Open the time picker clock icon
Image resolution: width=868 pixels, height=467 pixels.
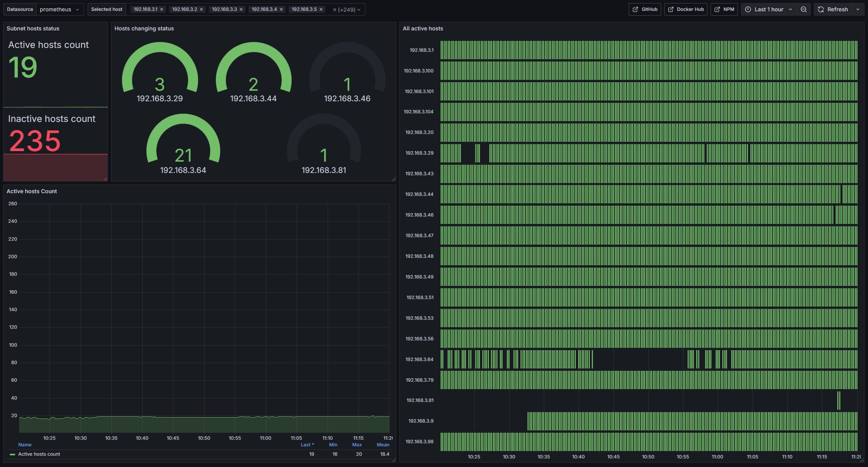click(748, 9)
